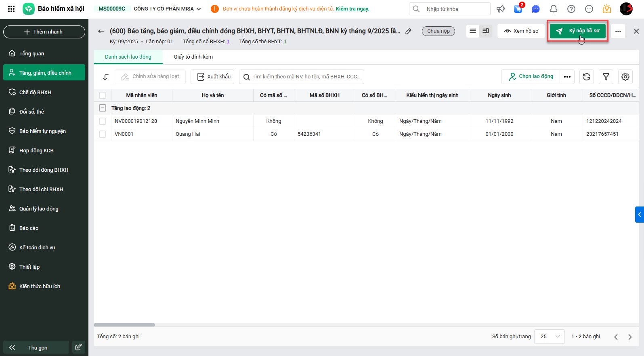The width and height of the screenshot is (644, 356).
Task: Tick checkbox for Quang Hai row
Action: (103, 134)
